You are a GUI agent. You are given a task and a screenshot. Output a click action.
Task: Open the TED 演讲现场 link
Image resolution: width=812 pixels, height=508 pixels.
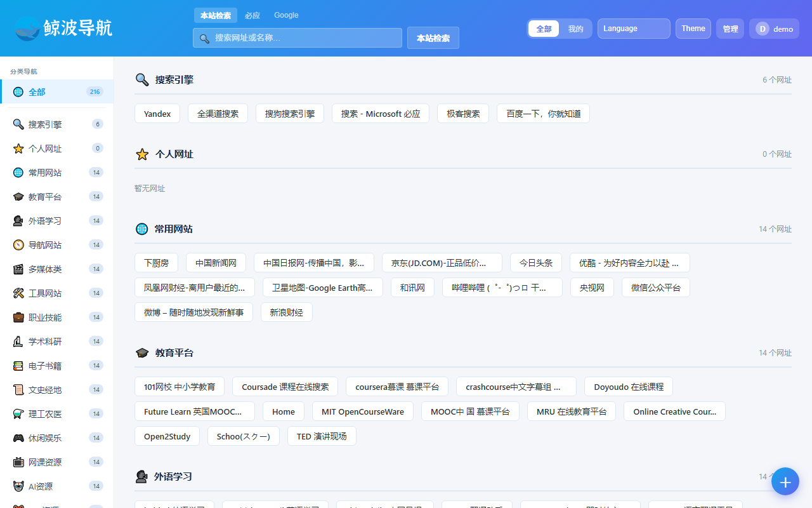coord(322,436)
